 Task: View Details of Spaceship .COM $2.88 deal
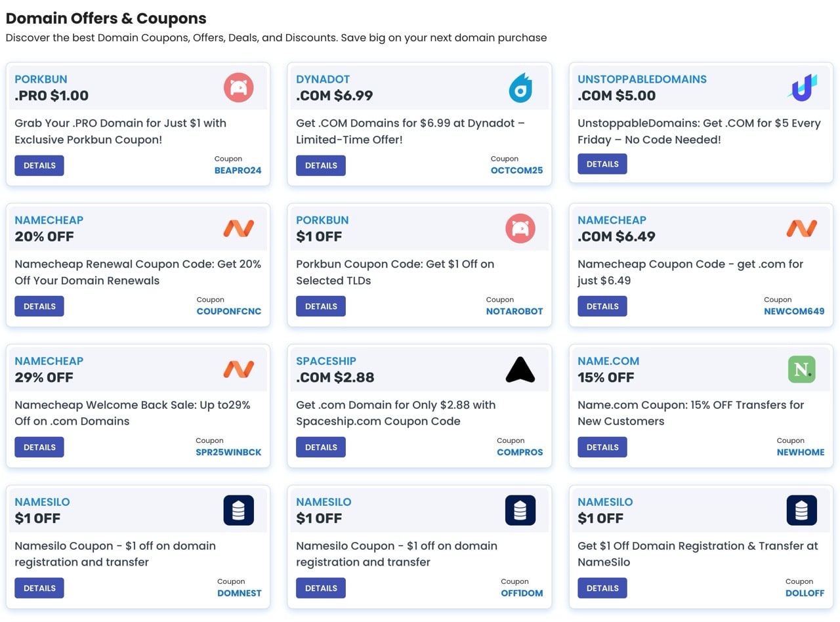point(320,447)
